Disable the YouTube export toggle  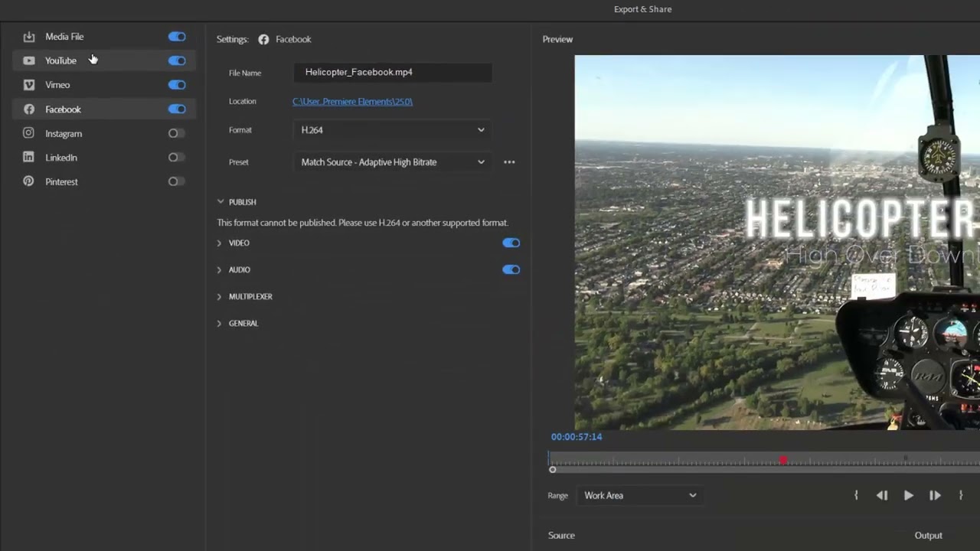tap(177, 60)
